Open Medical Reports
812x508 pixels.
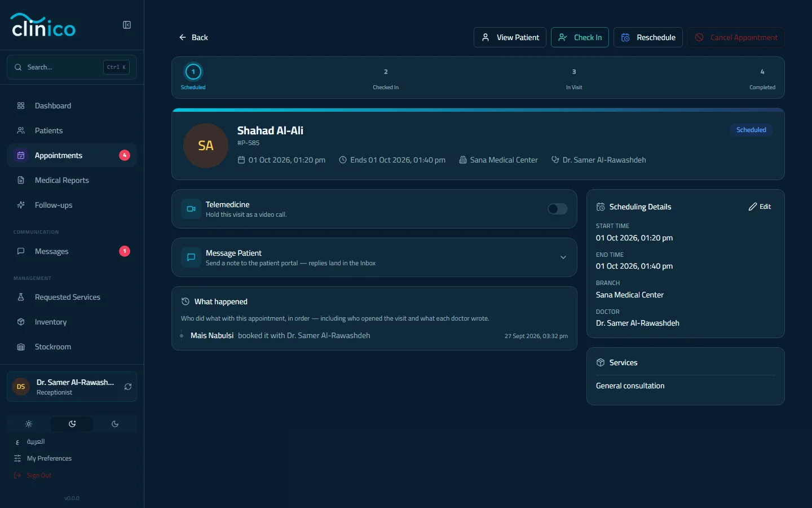(72, 180)
